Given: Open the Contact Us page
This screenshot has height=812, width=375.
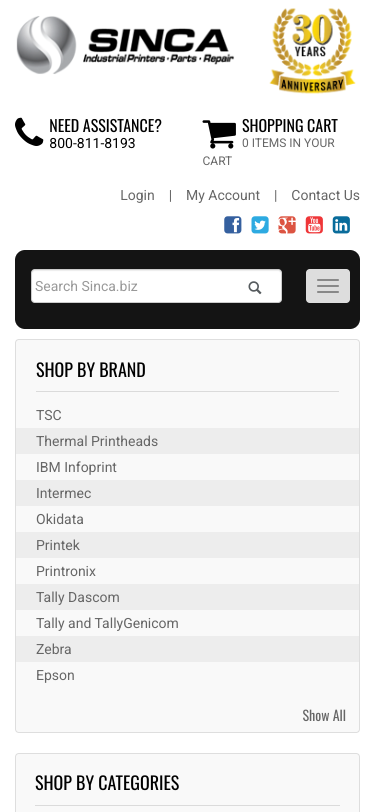Looking at the screenshot, I should [x=325, y=195].
